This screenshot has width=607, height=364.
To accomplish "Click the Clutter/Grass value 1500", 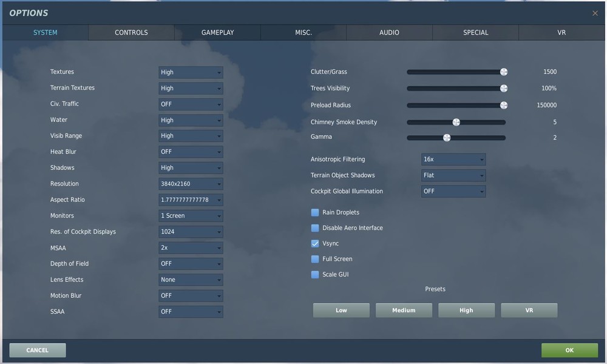I will point(550,72).
